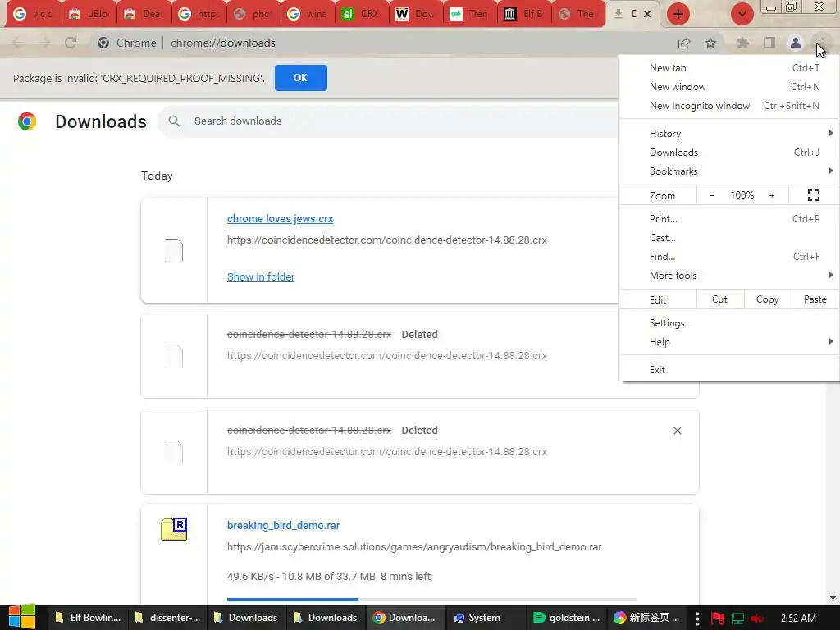Open goldstein... taskbar item

pyautogui.click(x=566, y=618)
